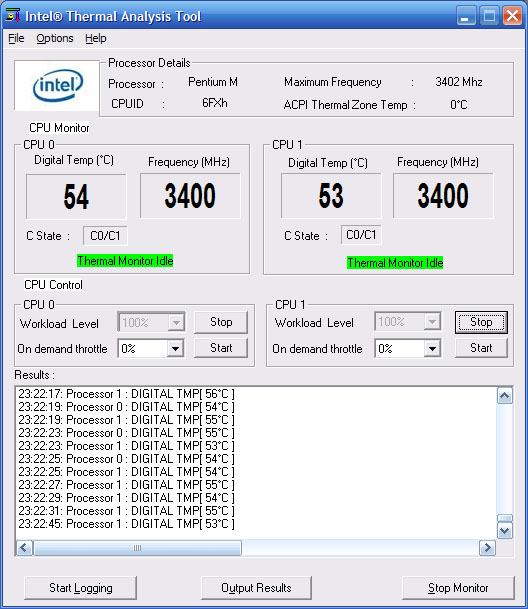The height and width of the screenshot is (609, 528).
Task: Stop the CPU 0 workload
Action: pos(221,322)
